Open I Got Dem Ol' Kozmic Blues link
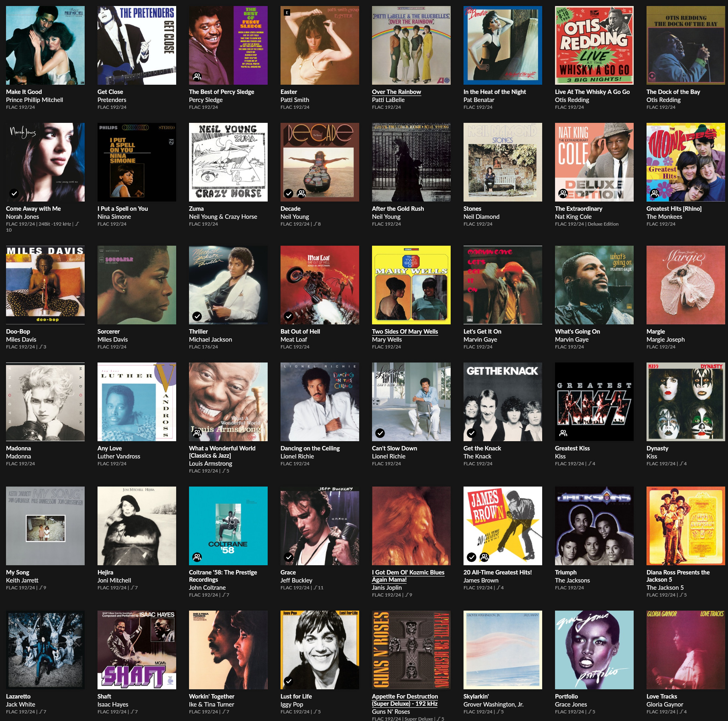728x721 pixels. [x=408, y=576]
